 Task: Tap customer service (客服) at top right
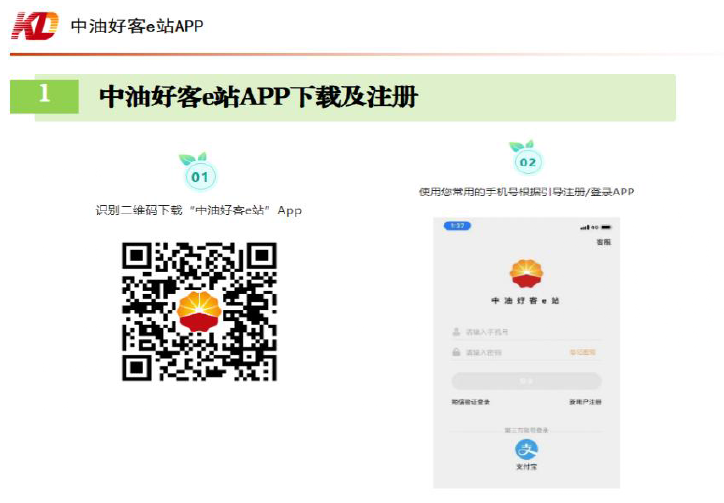point(603,241)
